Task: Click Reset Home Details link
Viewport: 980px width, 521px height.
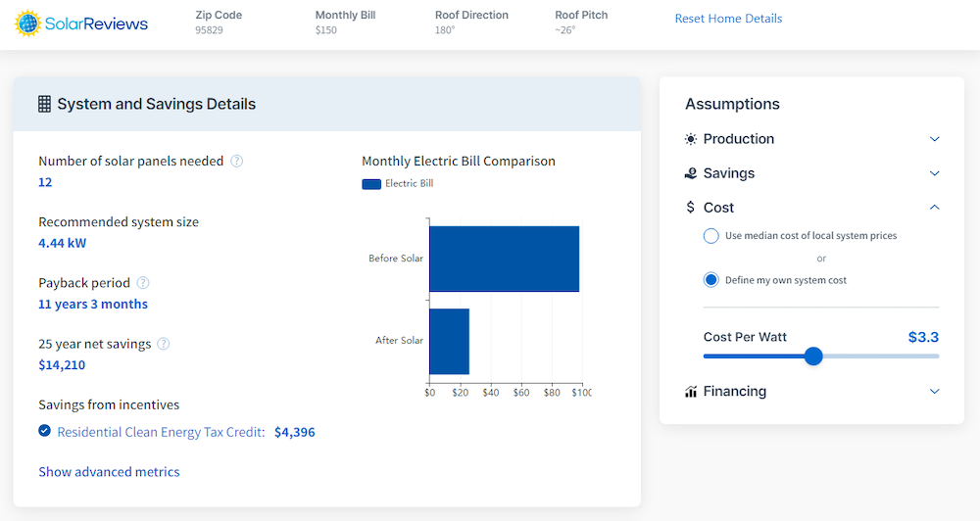Action: pos(728,19)
